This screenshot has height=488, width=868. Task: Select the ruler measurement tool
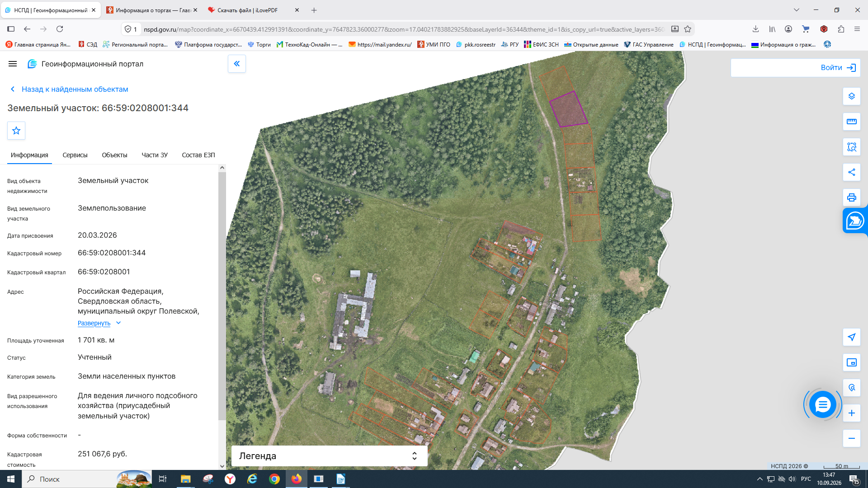click(x=852, y=122)
